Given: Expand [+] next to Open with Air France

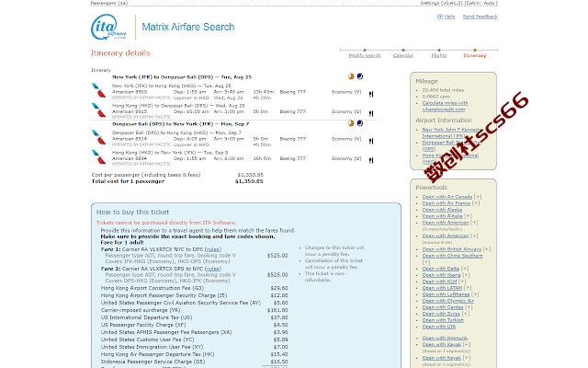Looking at the screenshot, I should (476, 203).
